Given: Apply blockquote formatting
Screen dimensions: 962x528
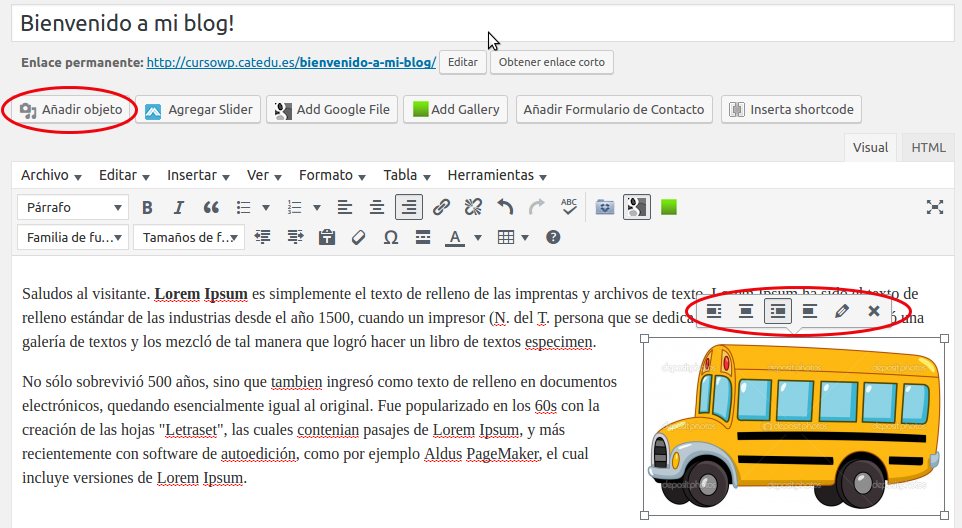Looking at the screenshot, I should click(211, 208).
